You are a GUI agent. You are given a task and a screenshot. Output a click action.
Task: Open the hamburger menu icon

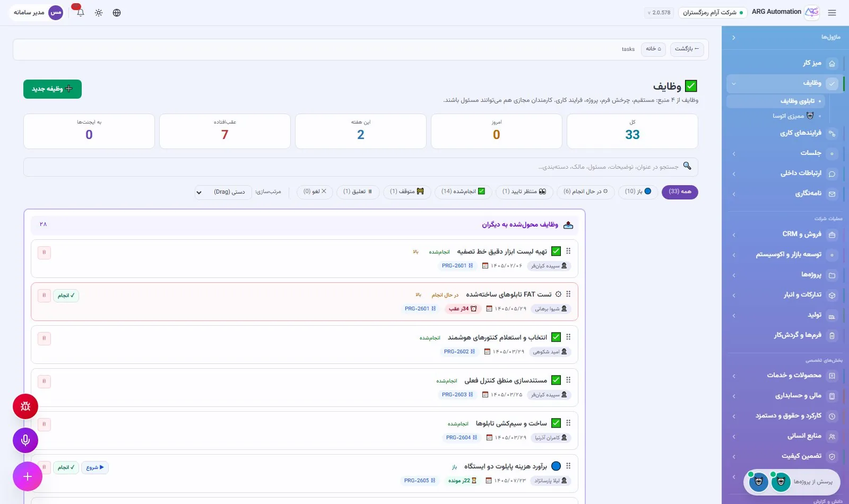[x=832, y=13]
